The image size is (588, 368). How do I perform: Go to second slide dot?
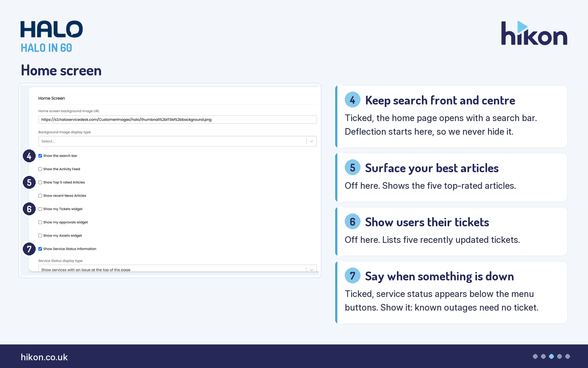[x=543, y=356]
